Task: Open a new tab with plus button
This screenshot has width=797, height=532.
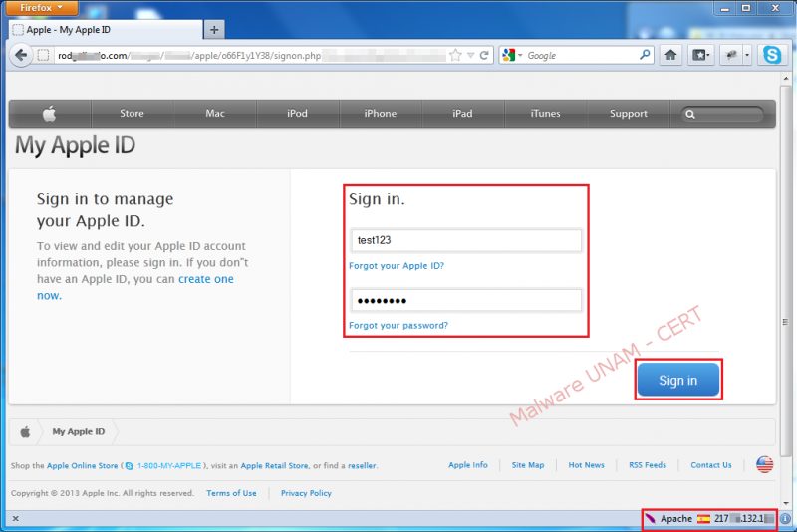Action: 214,30
